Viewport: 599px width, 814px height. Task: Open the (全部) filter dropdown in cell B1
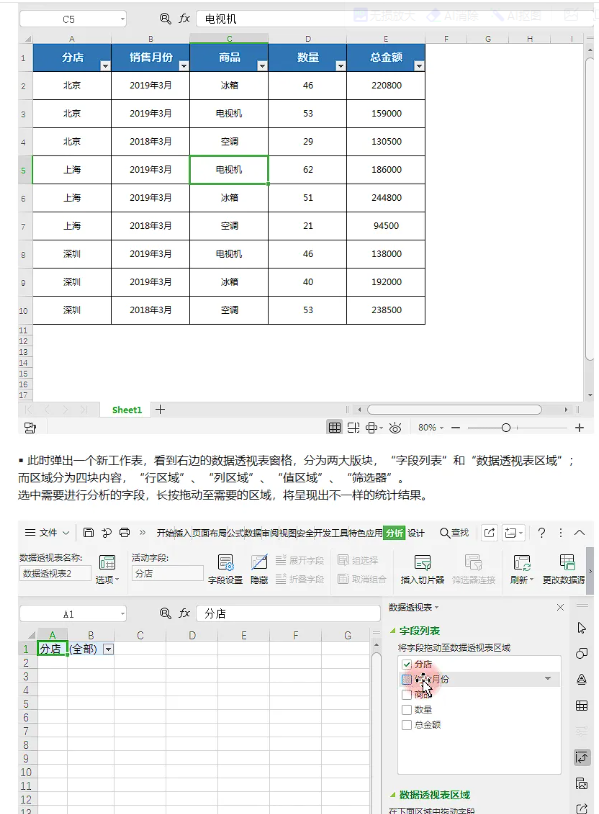108,649
